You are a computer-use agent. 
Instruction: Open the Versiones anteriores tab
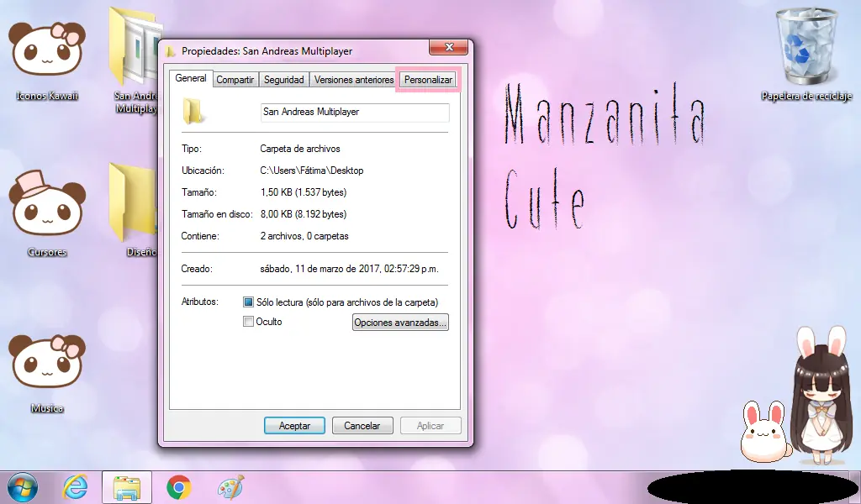[354, 80]
